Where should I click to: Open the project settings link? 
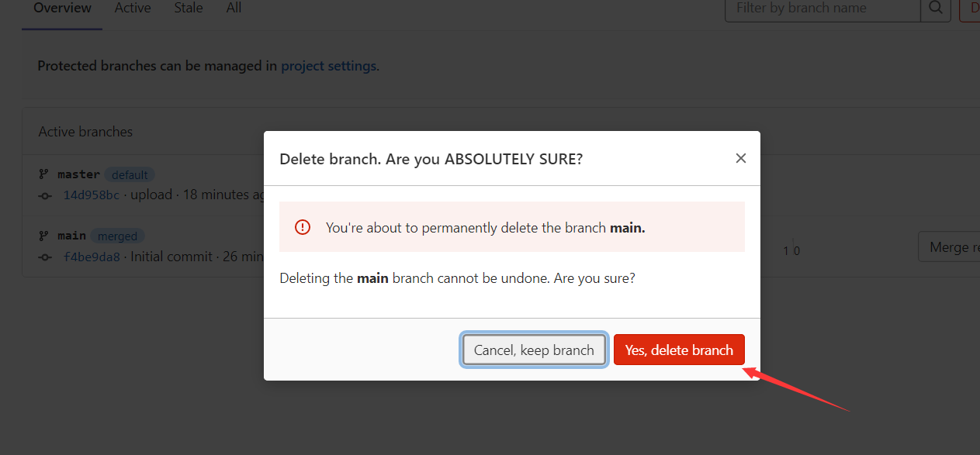tap(328, 66)
